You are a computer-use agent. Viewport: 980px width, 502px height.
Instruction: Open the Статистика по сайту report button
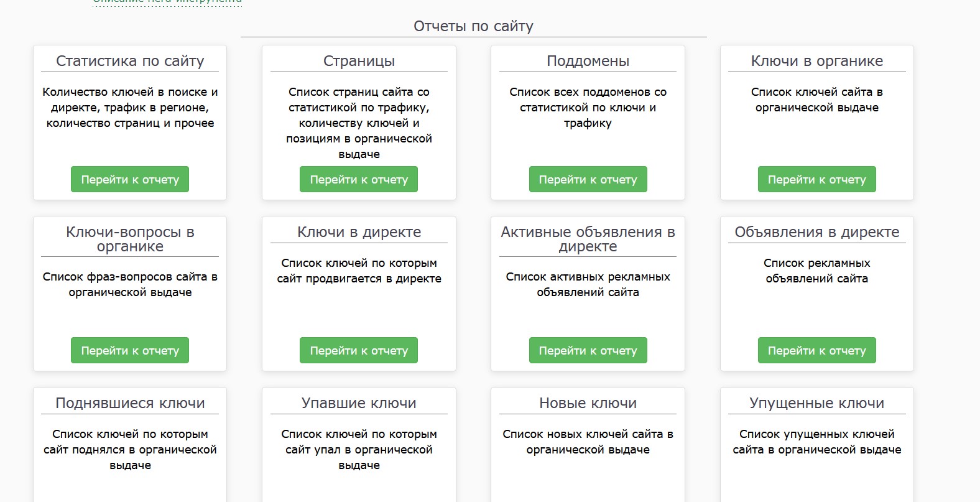[x=129, y=179]
